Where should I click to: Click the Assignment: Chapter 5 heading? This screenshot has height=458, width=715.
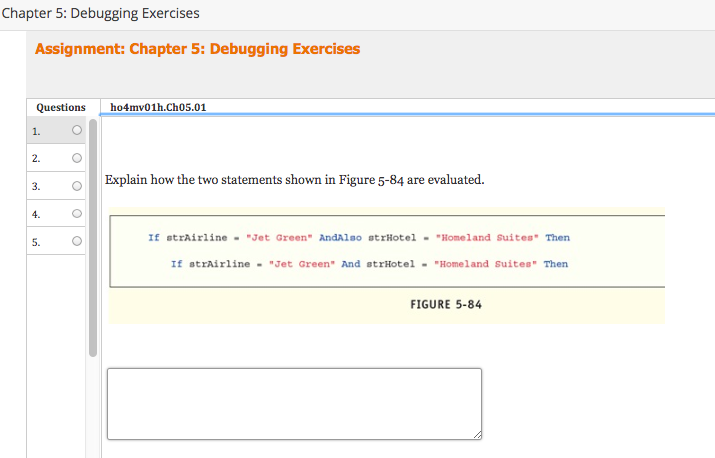tap(197, 49)
